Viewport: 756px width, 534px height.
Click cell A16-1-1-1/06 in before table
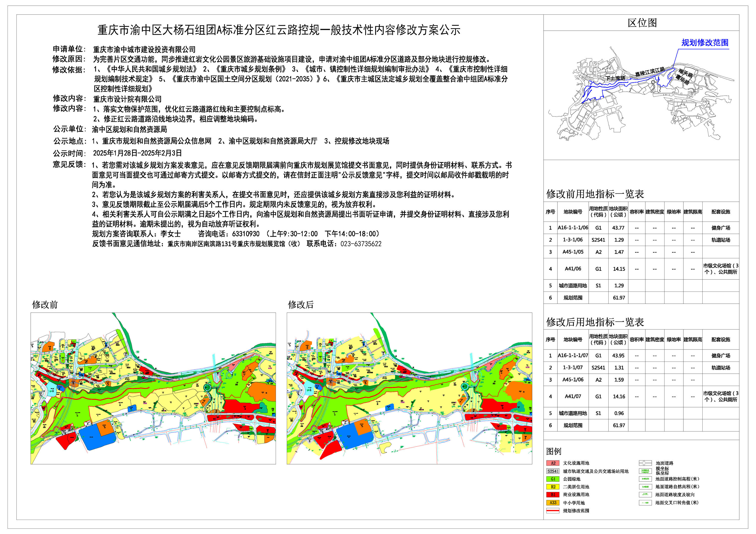(573, 228)
